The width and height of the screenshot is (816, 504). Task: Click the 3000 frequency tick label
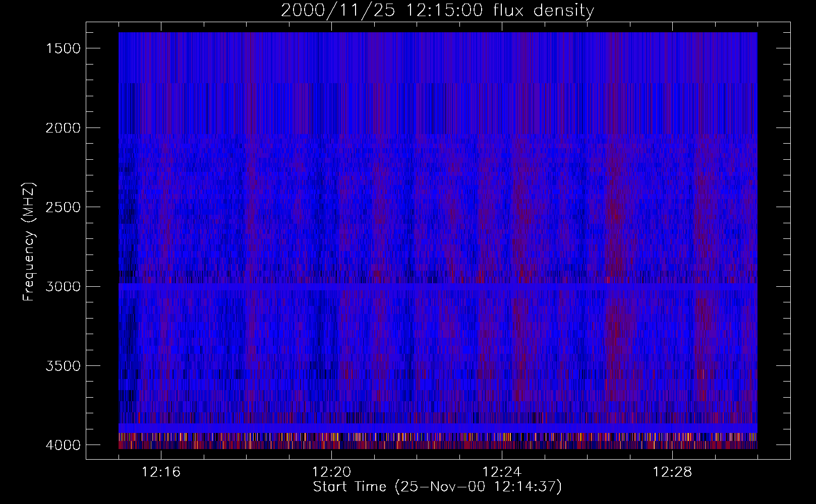(x=63, y=287)
